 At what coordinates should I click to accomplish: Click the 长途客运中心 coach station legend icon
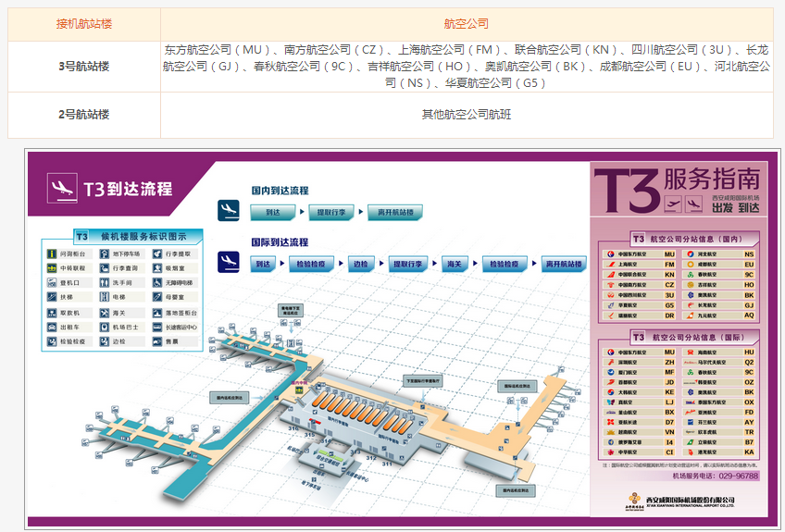pos(157,328)
